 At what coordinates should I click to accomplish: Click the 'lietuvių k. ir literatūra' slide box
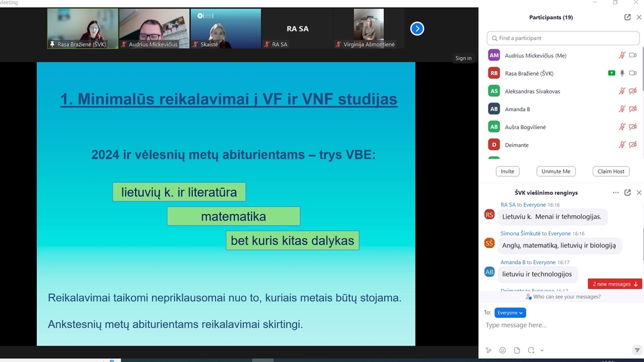pos(179,192)
